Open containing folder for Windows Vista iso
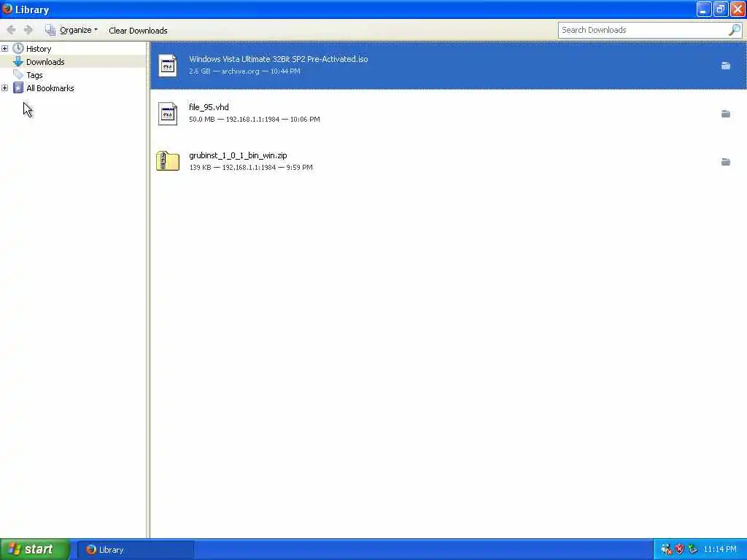Screen dimensions: 747x560 726,66
